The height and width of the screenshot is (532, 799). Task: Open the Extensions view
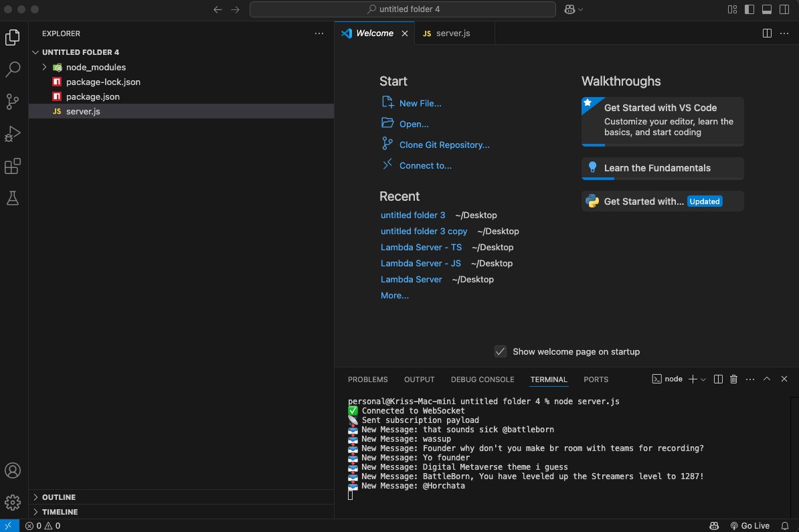click(x=13, y=166)
